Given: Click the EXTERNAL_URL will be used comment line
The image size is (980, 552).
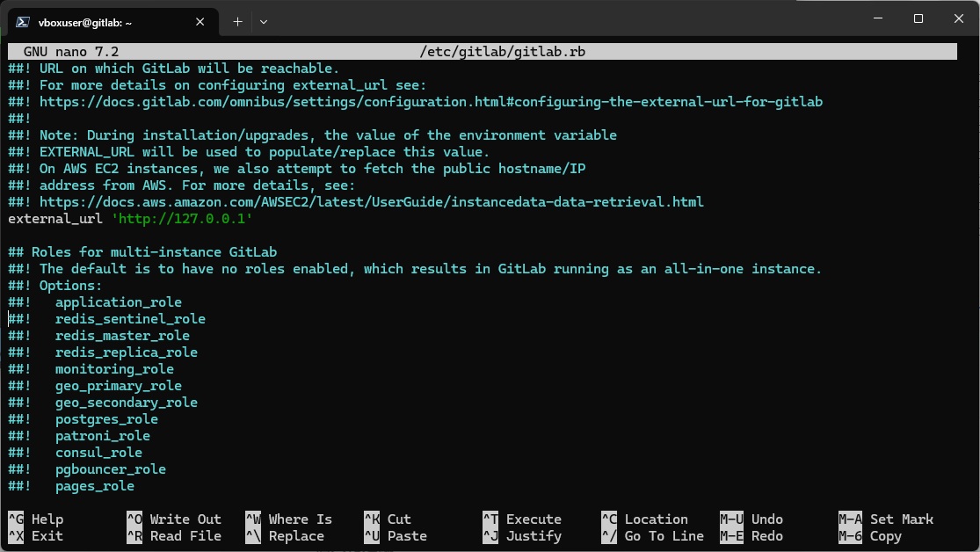Looking at the screenshot, I should (x=249, y=152).
